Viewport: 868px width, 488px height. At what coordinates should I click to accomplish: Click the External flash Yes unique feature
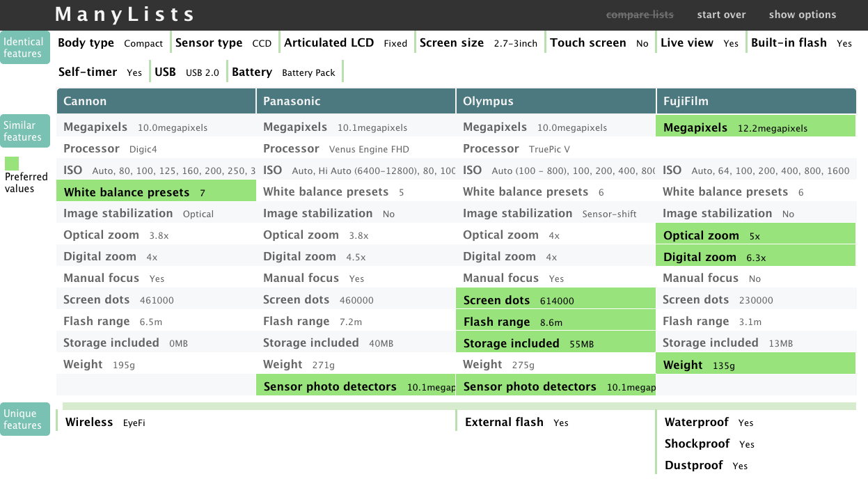click(x=516, y=423)
